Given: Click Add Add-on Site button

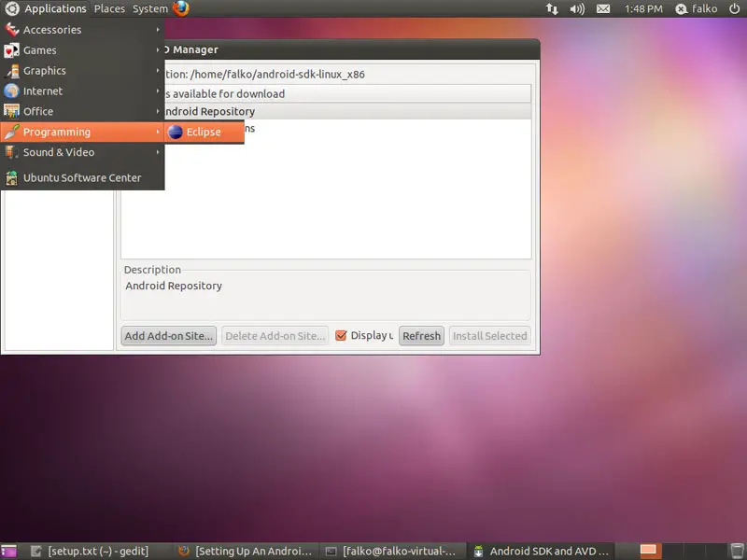Looking at the screenshot, I should [169, 336].
